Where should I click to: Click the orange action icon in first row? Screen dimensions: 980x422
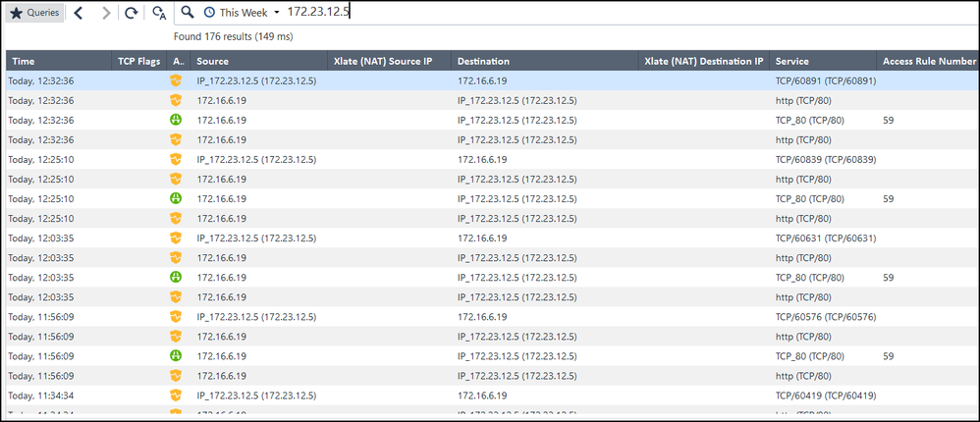177,80
